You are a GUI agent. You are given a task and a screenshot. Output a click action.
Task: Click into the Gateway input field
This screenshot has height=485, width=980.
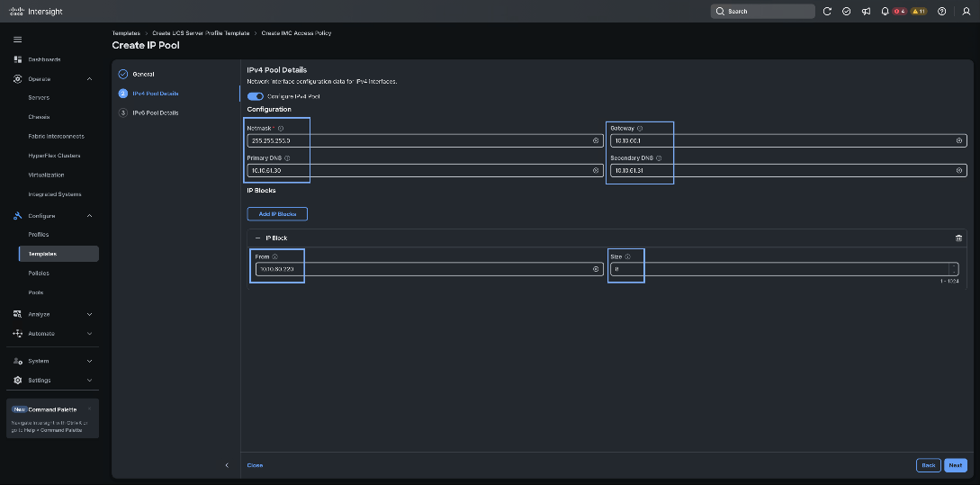point(788,140)
